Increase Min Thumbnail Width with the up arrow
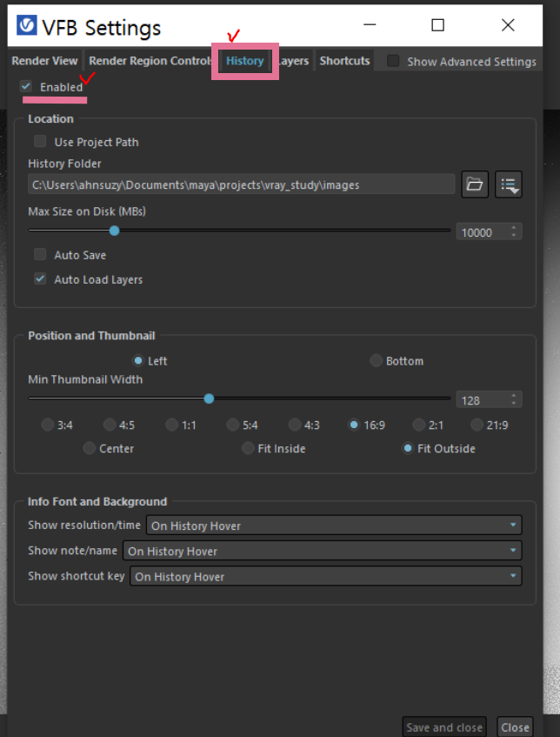560x737 pixels. (x=514, y=396)
